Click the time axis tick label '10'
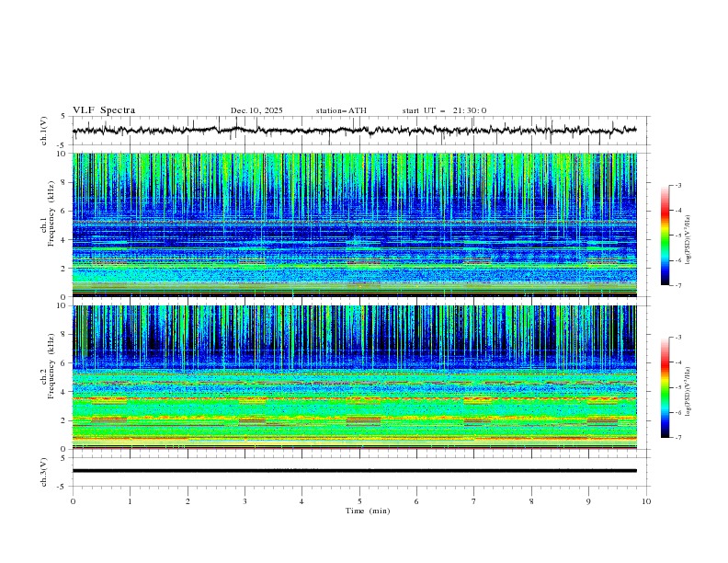Screen dimensions: 728x563 coord(646,501)
